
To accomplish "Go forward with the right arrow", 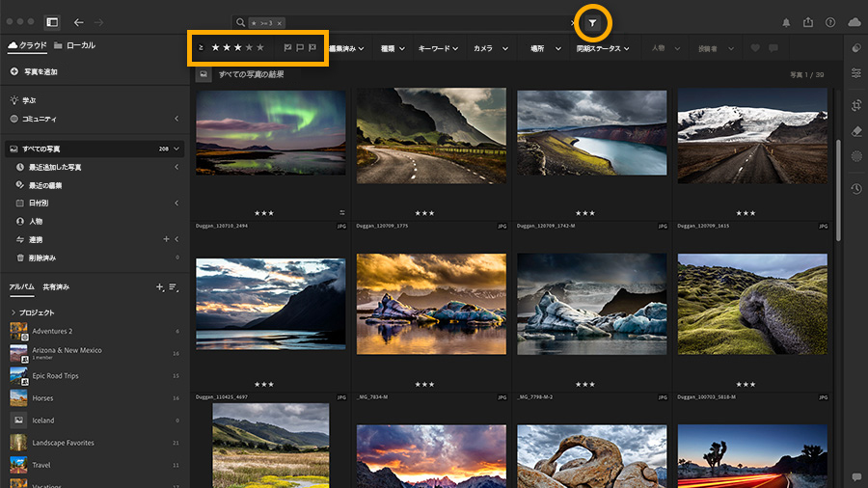I will tap(98, 22).
